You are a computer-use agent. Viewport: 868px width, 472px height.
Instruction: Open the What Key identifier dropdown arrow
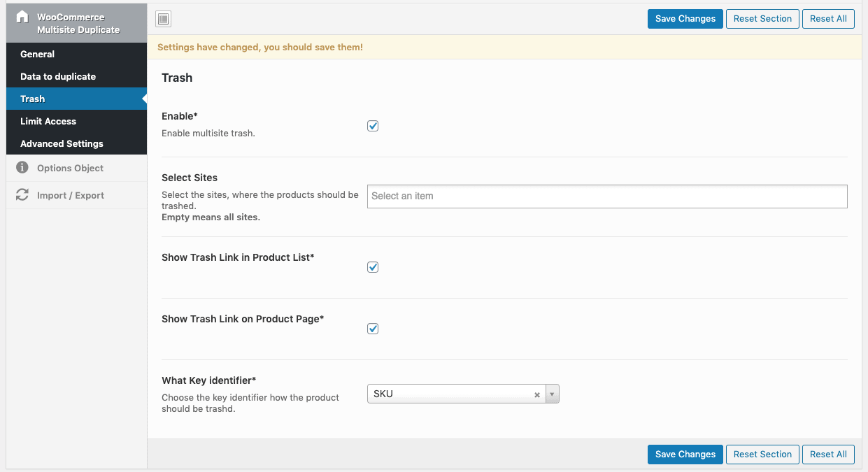(x=552, y=394)
